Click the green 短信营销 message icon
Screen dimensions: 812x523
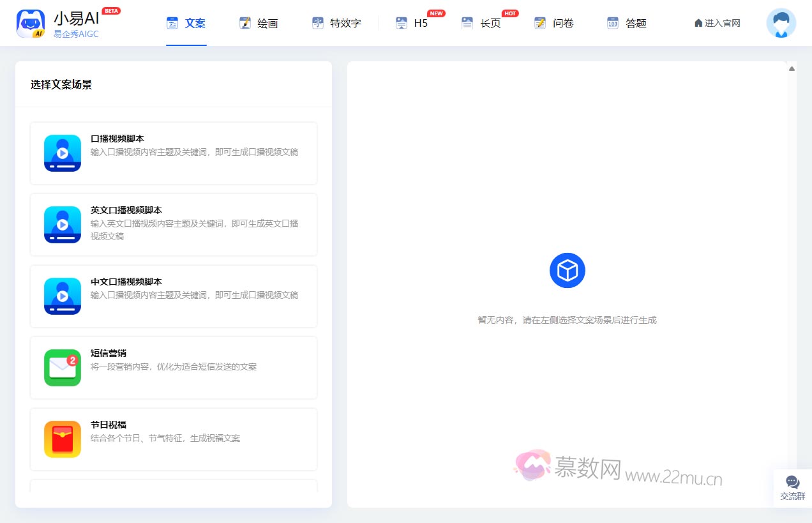point(62,368)
